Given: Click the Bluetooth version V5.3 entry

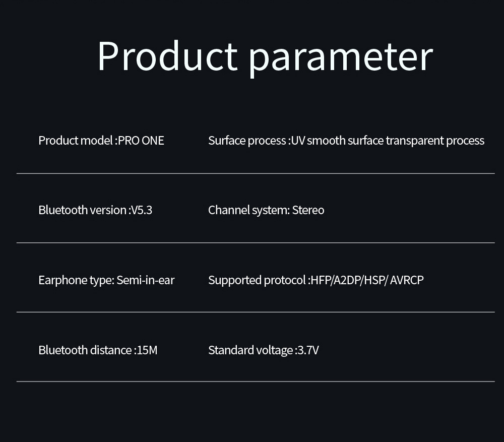Looking at the screenshot, I should 95,210.
